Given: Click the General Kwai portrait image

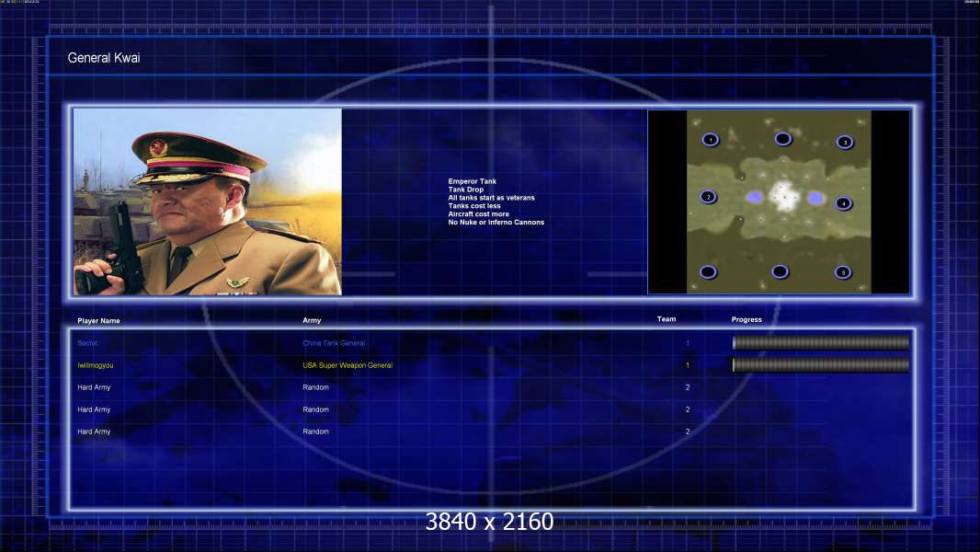Looking at the screenshot, I should click(208, 201).
